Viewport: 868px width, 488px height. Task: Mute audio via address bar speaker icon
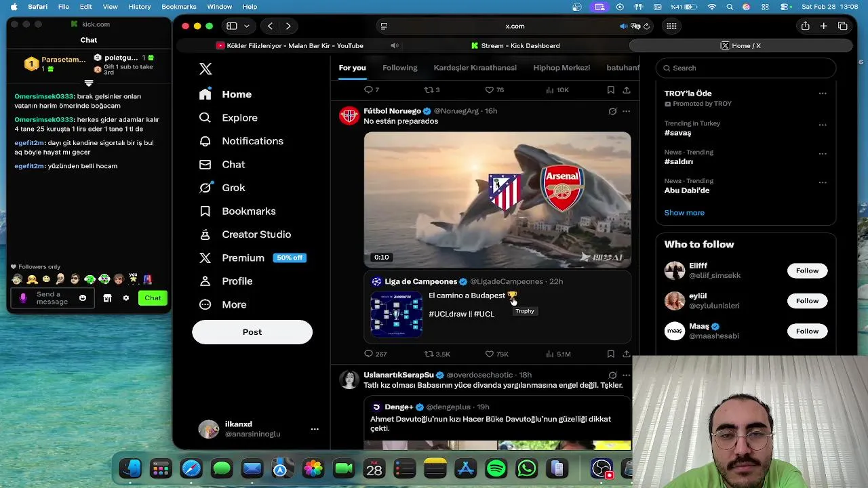pos(623,26)
